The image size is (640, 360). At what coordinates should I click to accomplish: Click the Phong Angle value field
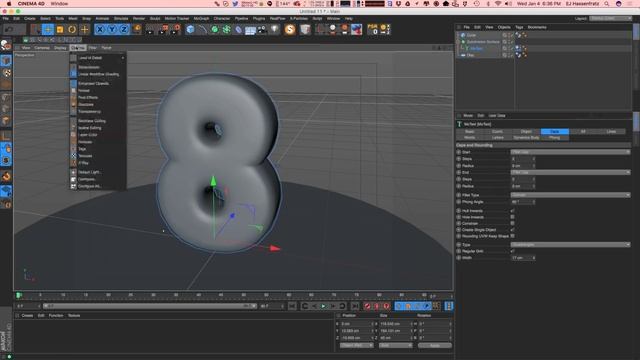pyautogui.click(x=522, y=202)
